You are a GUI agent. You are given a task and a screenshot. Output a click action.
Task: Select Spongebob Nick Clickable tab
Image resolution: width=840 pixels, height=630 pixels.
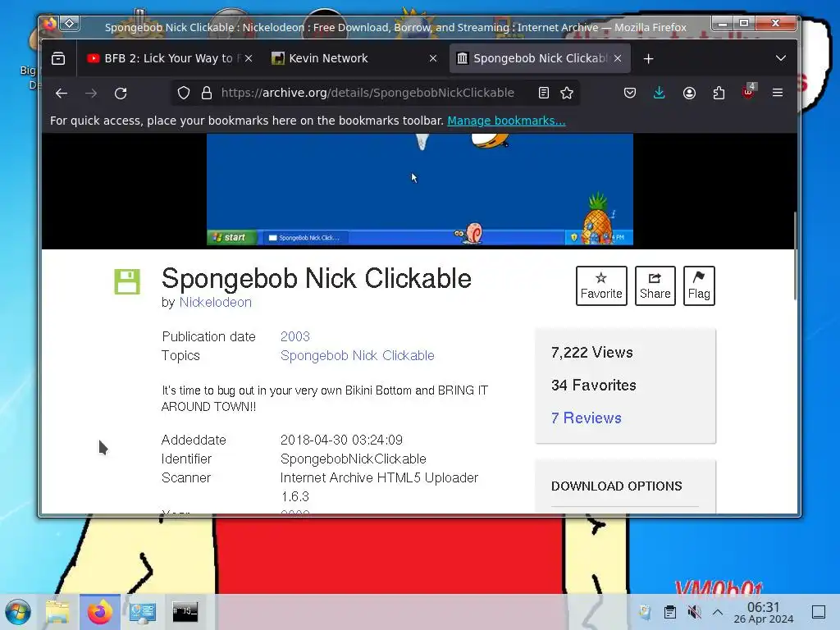coord(539,58)
